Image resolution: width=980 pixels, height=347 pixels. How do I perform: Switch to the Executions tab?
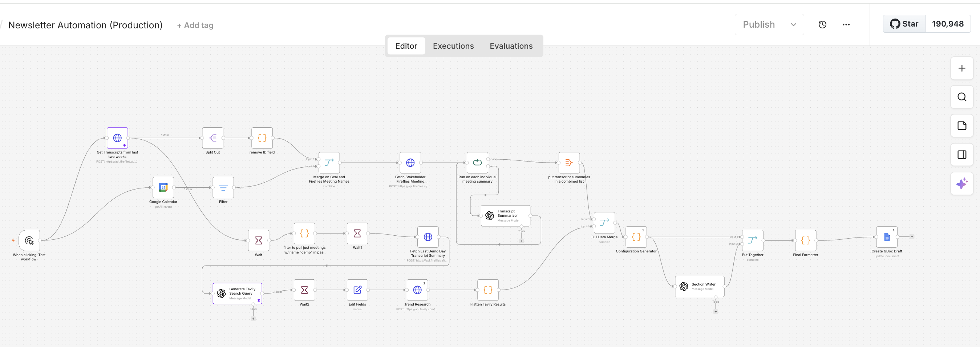pos(453,46)
